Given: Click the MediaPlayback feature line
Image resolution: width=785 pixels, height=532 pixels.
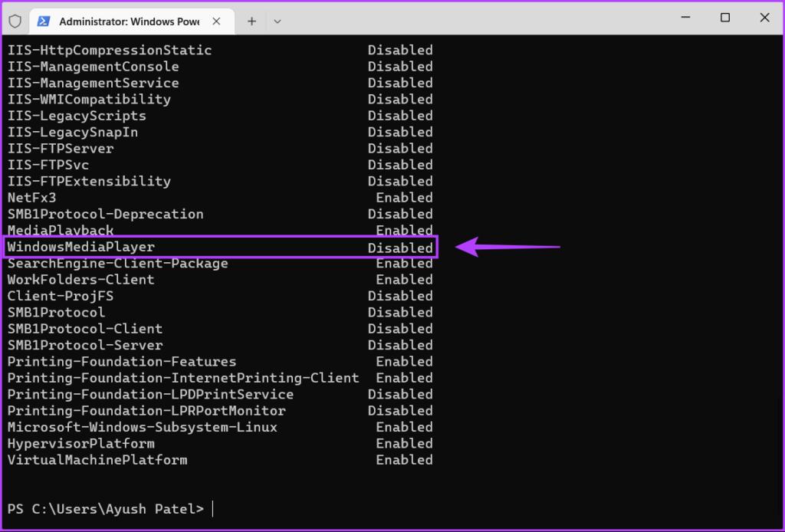Looking at the screenshot, I should pyautogui.click(x=61, y=230).
